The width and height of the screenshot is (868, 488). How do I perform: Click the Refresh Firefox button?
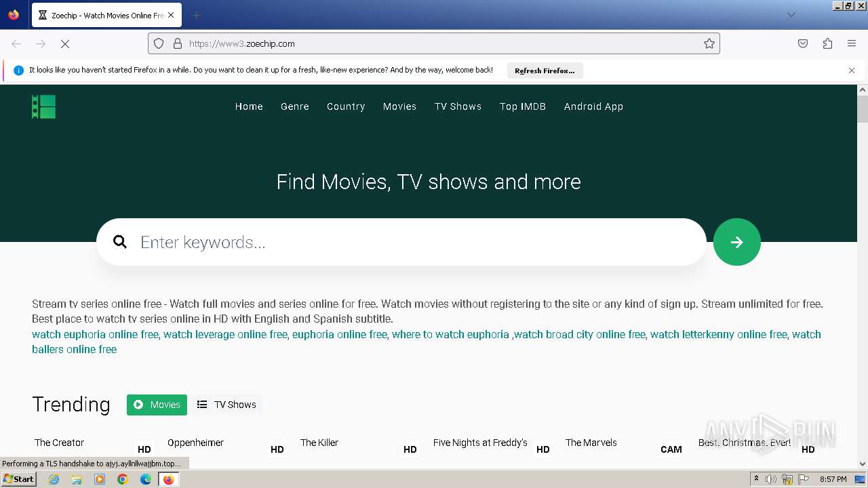pos(545,70)
